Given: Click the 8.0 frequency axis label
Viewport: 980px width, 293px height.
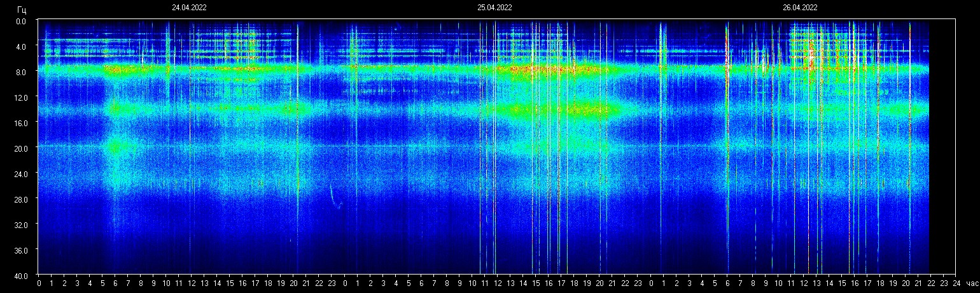Looking at the screenshot, I should click(21, 72).
